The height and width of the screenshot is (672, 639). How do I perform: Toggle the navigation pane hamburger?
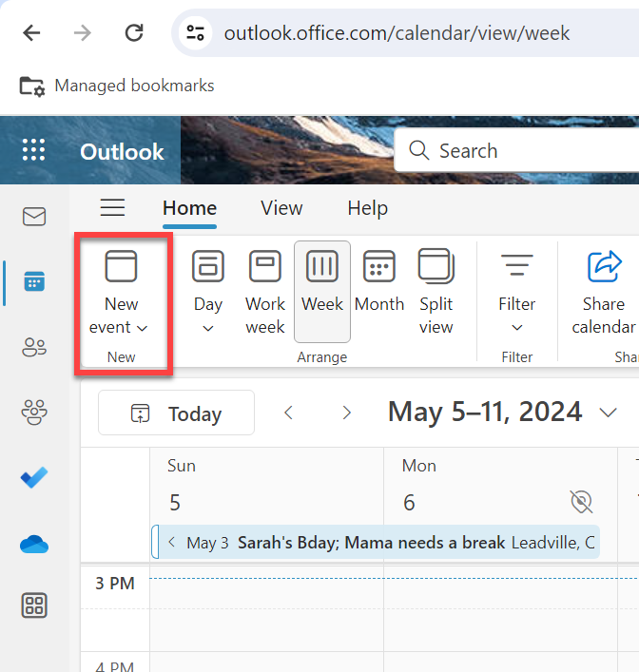pyautogui.click(x=113, y=208)
